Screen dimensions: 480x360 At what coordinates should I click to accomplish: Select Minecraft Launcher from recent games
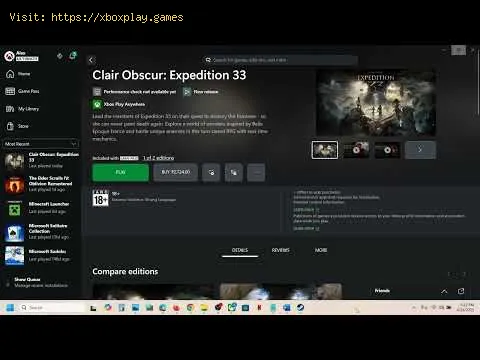point(41,208)
